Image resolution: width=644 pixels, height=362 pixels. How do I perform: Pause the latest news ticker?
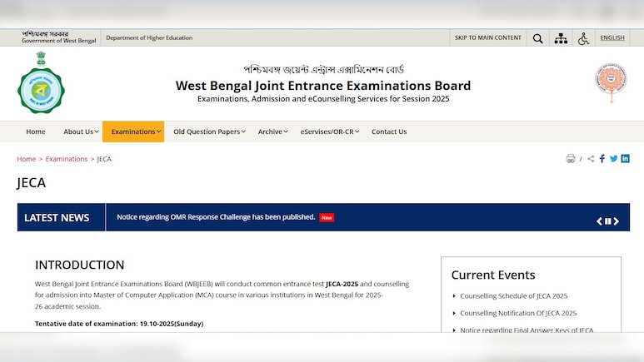(x=608, y=221)
